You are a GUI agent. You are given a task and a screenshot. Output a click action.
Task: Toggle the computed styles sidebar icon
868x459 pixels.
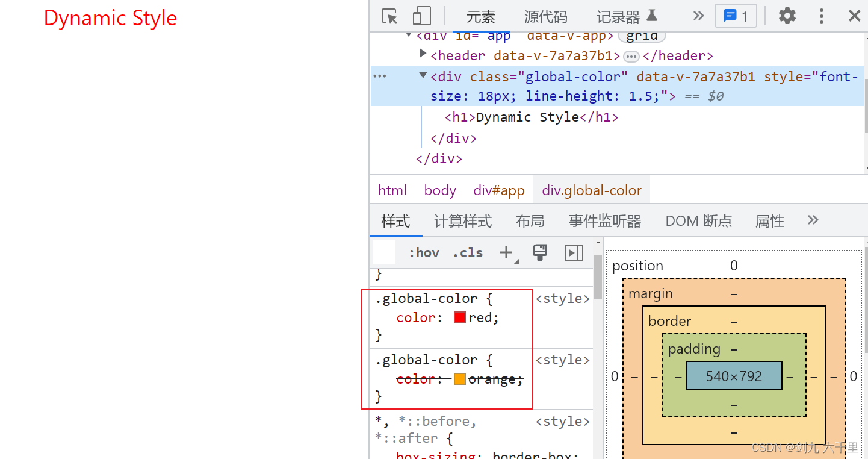tap(574, 253)
